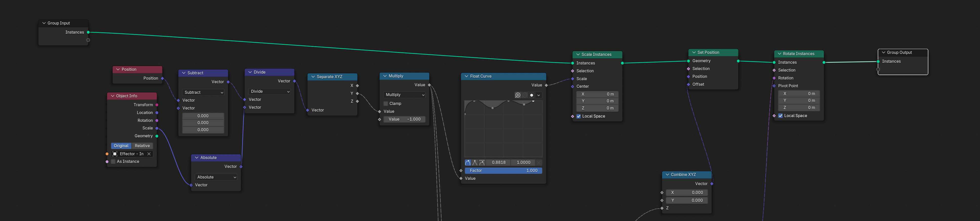980x221 pixels.
Task: Click Object Info Geometry output socket
Action: (x=157, y=136)
